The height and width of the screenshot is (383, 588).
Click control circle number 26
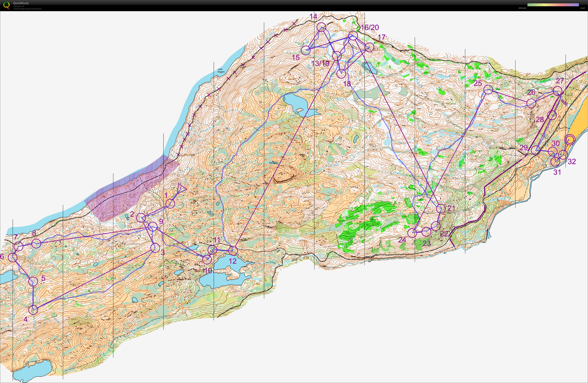click(531, 103)
